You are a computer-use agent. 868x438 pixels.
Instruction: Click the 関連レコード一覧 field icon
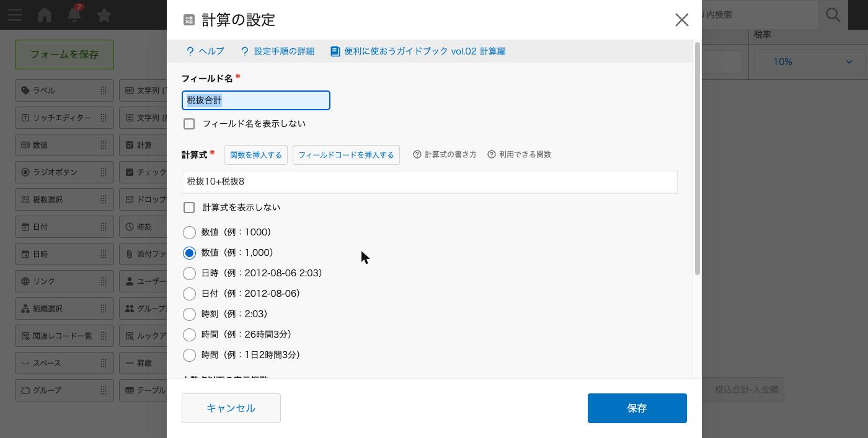tap(25, 336)
